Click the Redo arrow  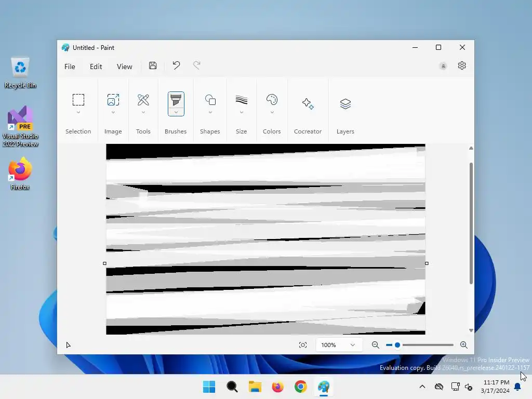point(197,65)
